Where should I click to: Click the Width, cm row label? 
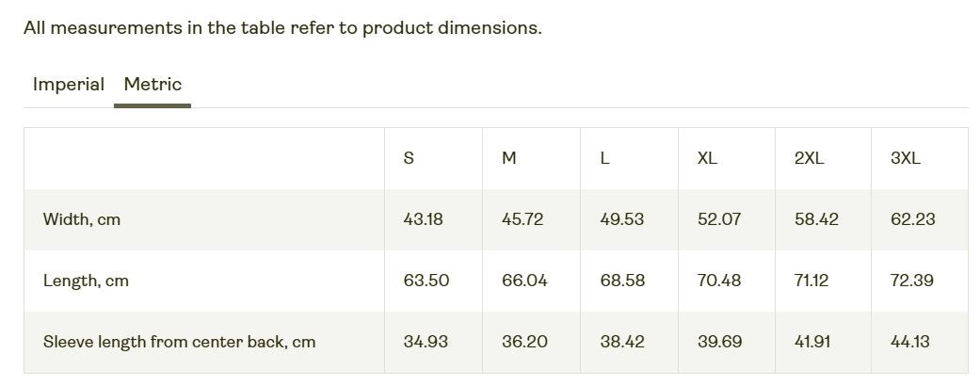(x=82, y=219)
